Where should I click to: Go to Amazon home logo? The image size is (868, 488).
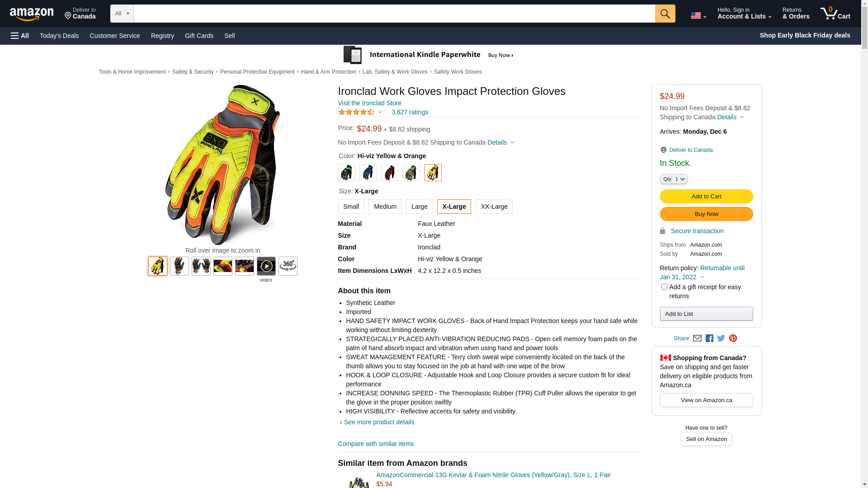[32, 14]
